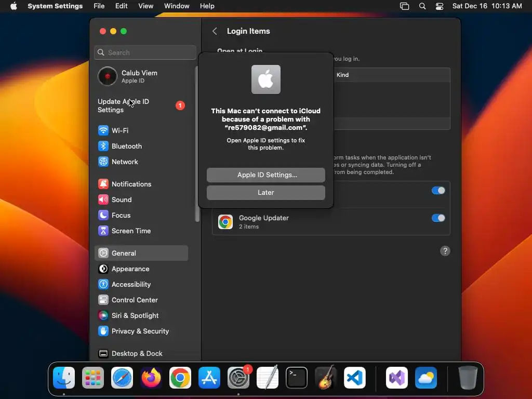This screenshot has height=399, width=532.
Task: Open App Store from the Dock
Action: coord(209,378)
